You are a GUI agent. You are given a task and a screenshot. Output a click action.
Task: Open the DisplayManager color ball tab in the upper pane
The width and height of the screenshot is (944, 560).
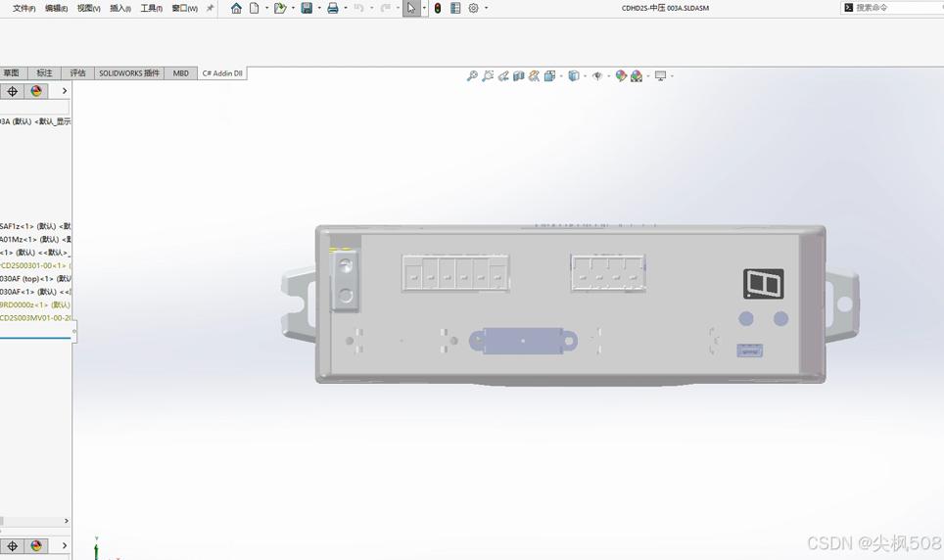[x=36, y=91]
